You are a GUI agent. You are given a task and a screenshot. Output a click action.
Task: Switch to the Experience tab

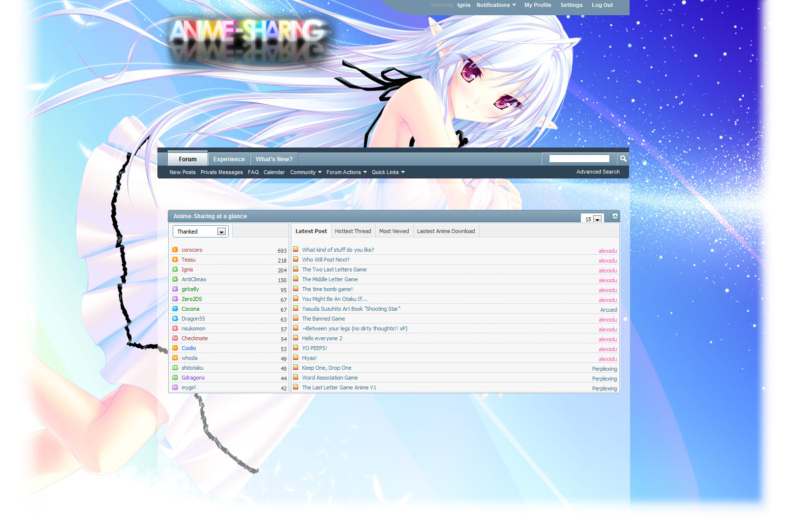229,159
